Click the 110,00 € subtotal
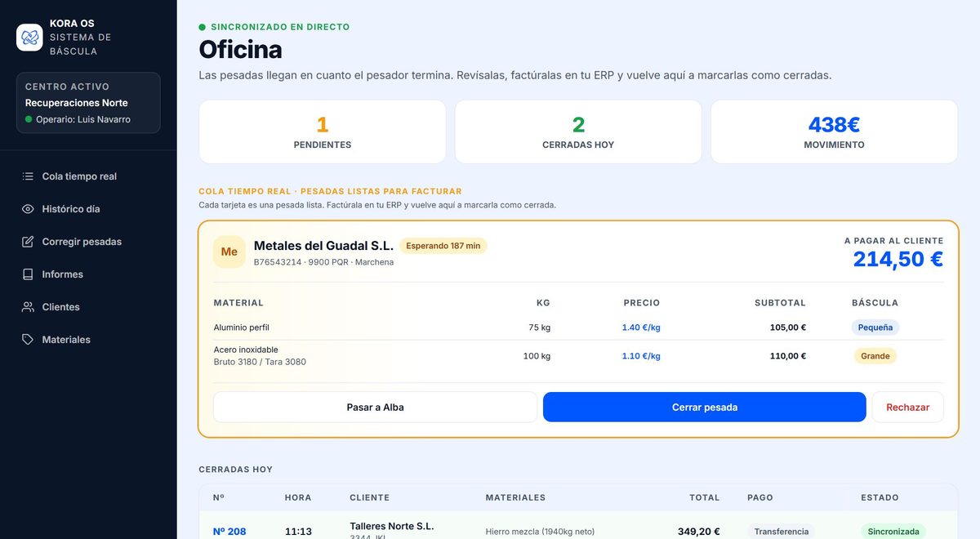Viewport: 980px width, 539px height. tap(788, 356)
